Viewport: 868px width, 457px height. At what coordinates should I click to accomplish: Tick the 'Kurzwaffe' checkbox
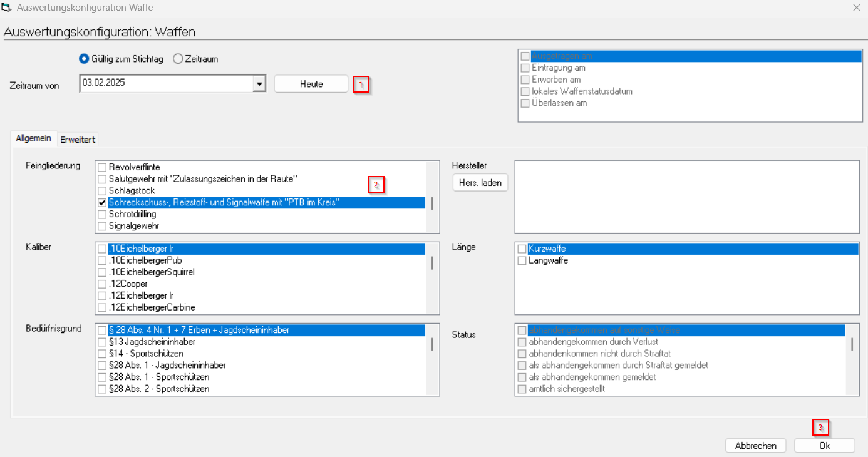522,249
